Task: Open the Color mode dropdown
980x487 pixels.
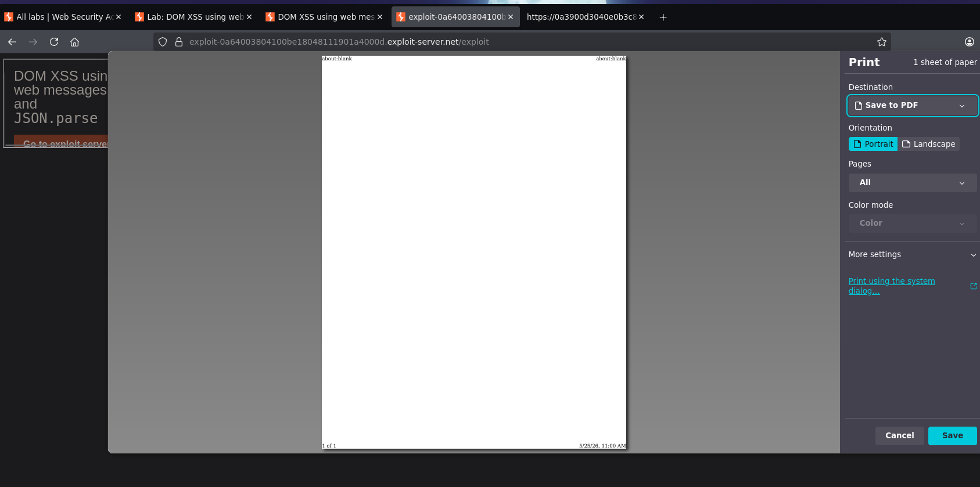Action: 912,223
